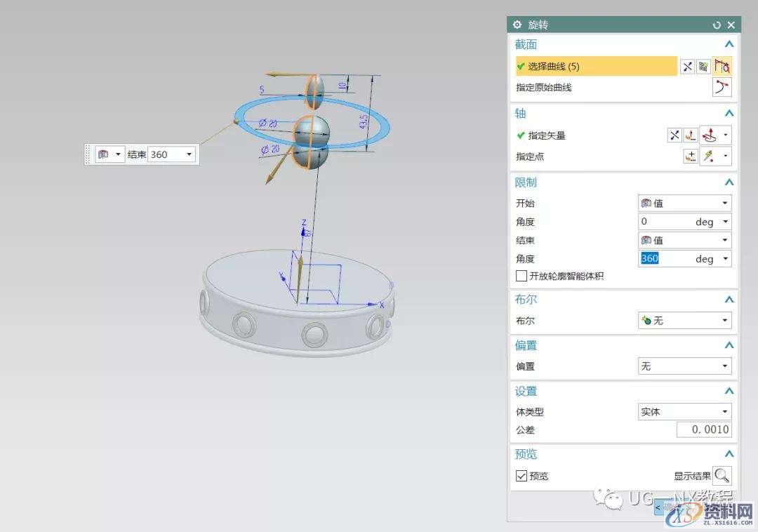
Task: Open the 体类型 dropdown showing 实体
Action: (x=684, y=412)
